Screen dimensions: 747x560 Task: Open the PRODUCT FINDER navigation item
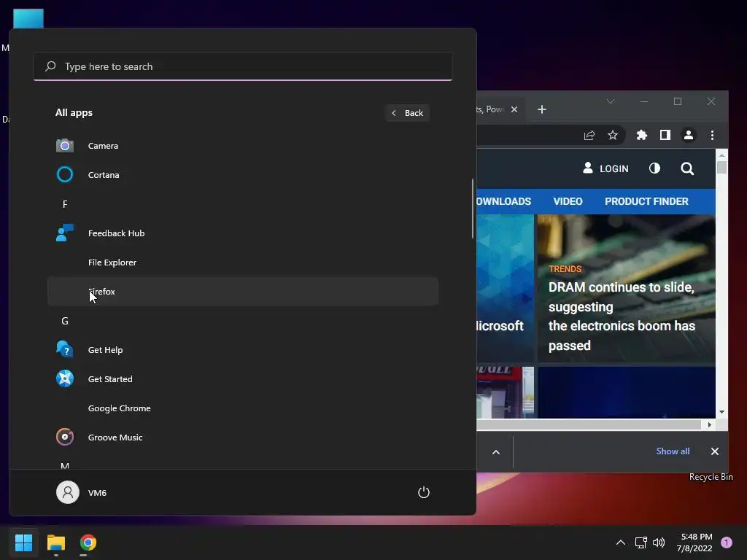[646, 201]
